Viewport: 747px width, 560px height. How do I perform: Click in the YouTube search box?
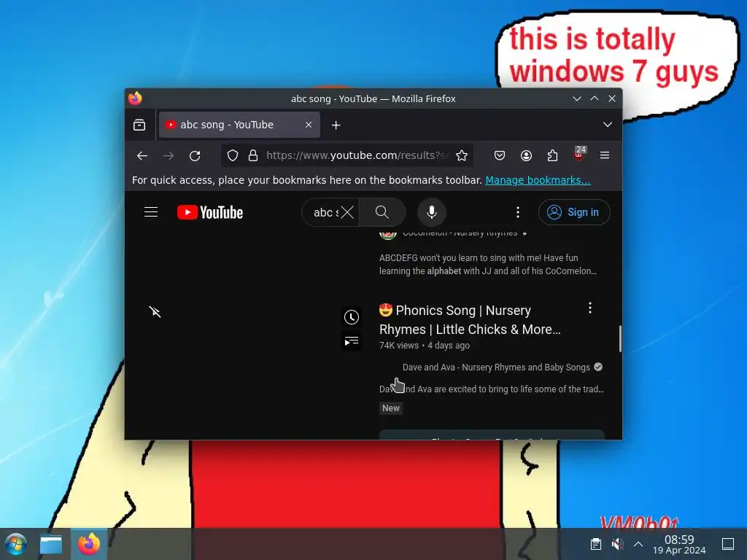coord(325,212)
